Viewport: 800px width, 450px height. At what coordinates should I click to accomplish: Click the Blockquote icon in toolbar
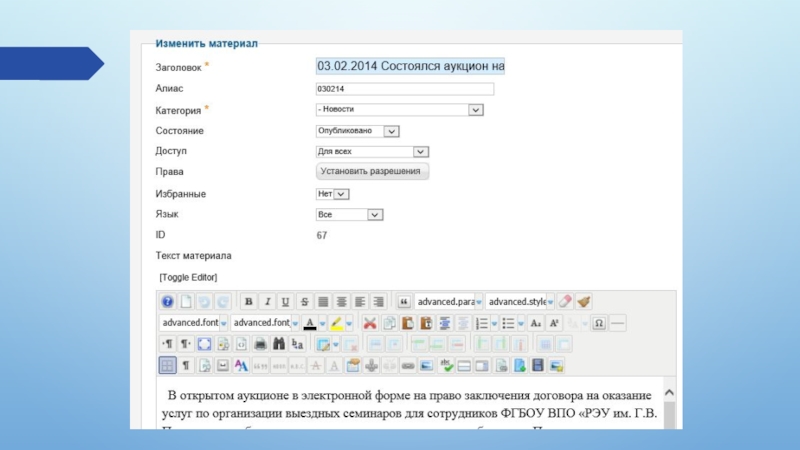click(404, 301)
